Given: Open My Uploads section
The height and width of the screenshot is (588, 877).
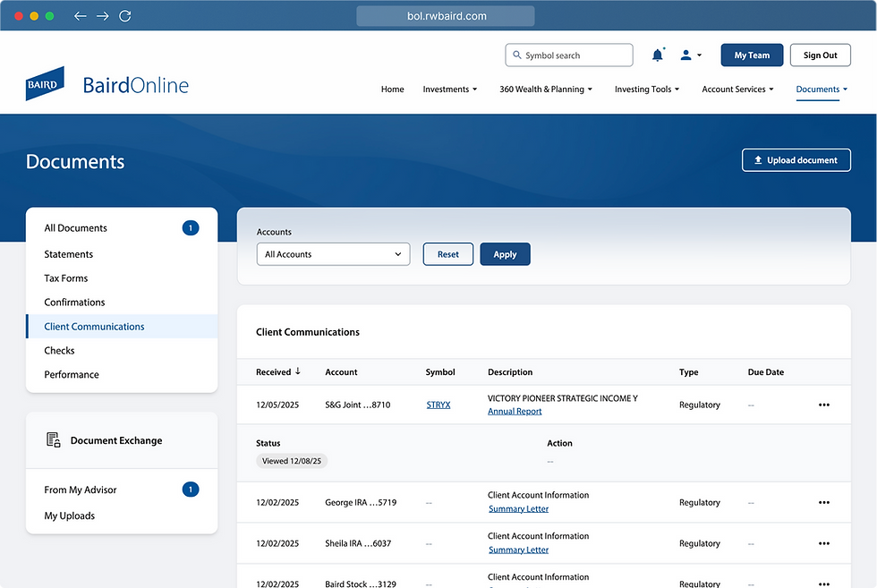Looking at the screenshot, I should click(70, 516).
